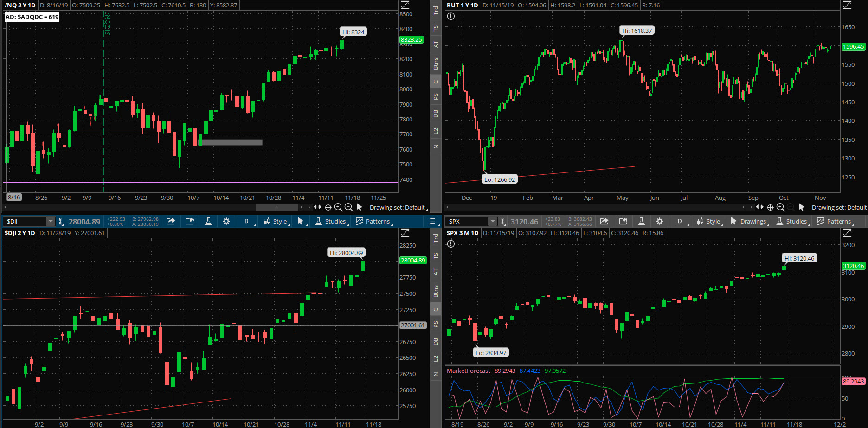
Task: Open quote details icon in SPX toolbar
Action: (x=623, y=221)
